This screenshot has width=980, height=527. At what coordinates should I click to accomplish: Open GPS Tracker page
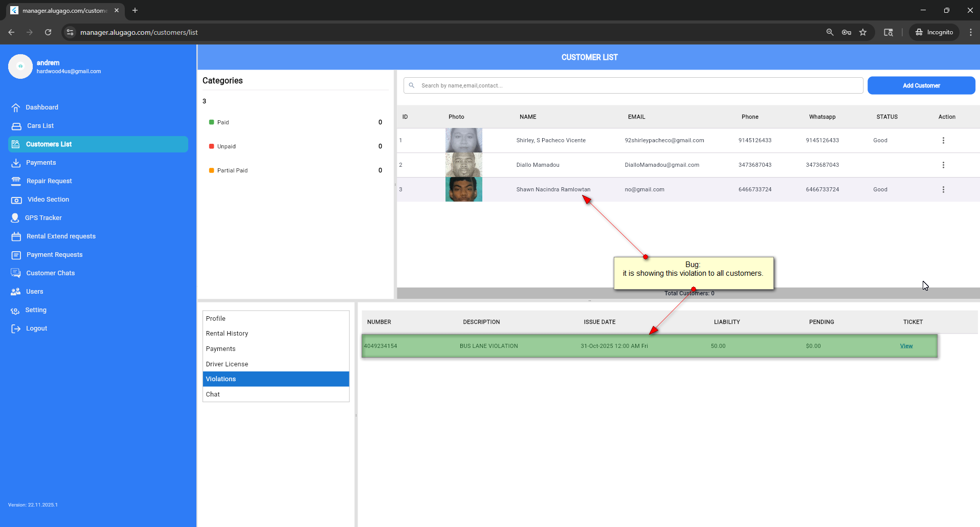[x=43, y=218]
